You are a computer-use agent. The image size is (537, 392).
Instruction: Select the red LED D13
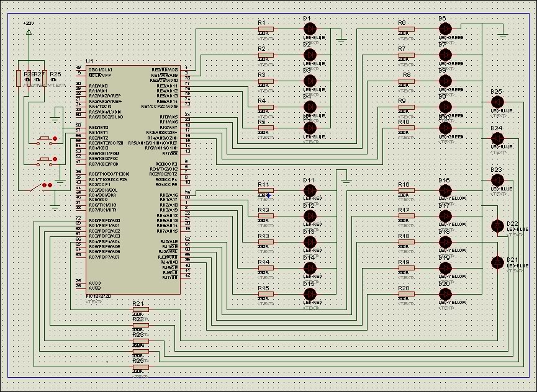coord(310,242)
